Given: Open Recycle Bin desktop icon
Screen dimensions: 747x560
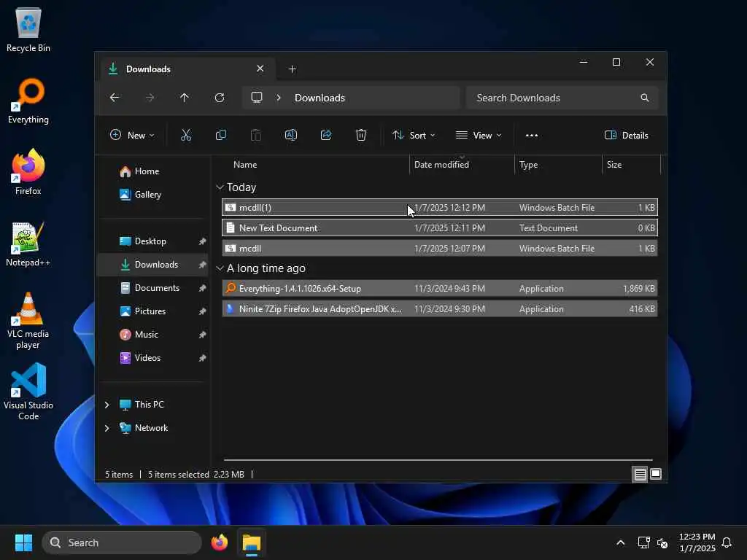Looking at the screenshot, I should 28,30.
